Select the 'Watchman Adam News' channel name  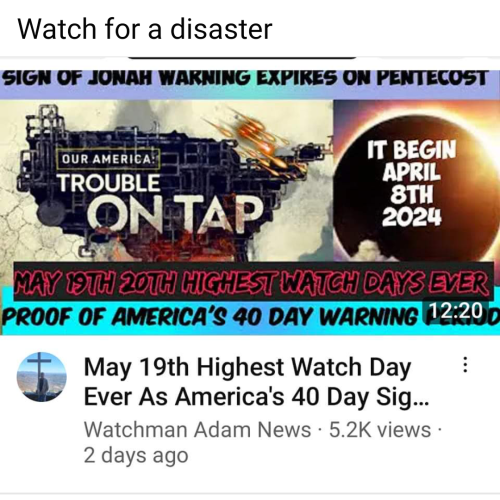click(197, 429)
